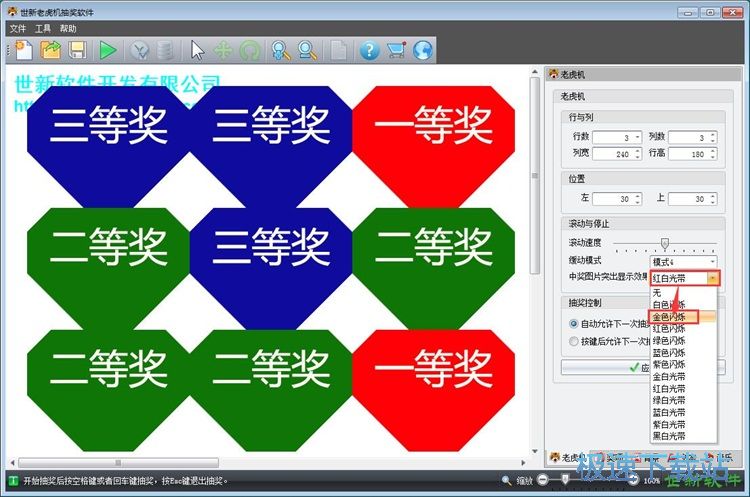Open help via blue question mark icon
The image size is (750, 497).
tap(369, 50)
